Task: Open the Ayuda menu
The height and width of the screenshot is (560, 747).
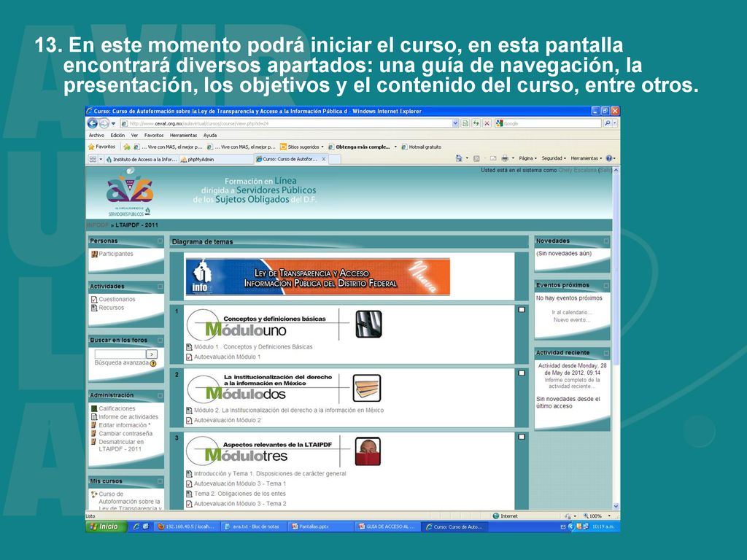Action: pyautogui.click(x=210, y=135)
